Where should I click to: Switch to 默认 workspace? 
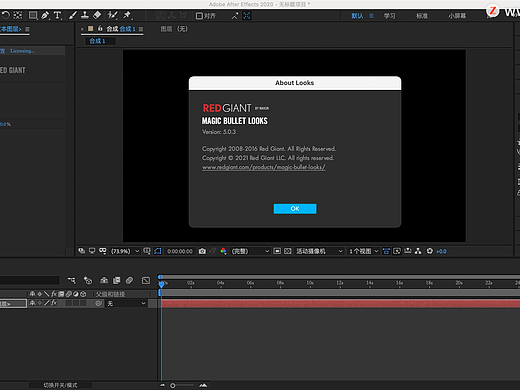[357, 16]
